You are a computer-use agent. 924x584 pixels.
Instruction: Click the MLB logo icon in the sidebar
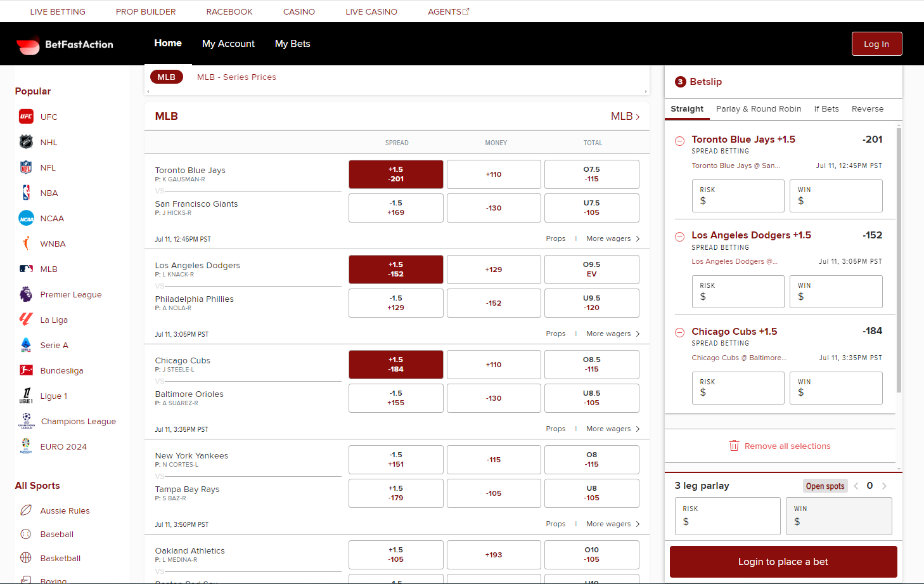(x=26, y=269)
